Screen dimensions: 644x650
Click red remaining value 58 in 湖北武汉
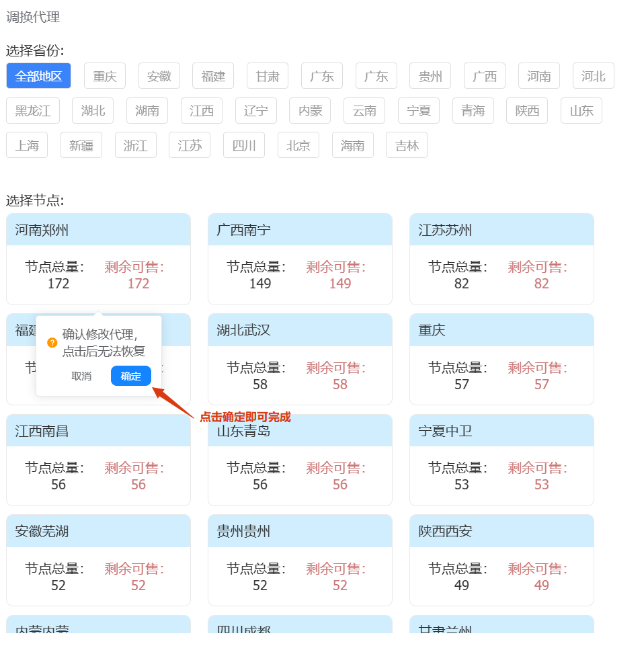(340, 384)
